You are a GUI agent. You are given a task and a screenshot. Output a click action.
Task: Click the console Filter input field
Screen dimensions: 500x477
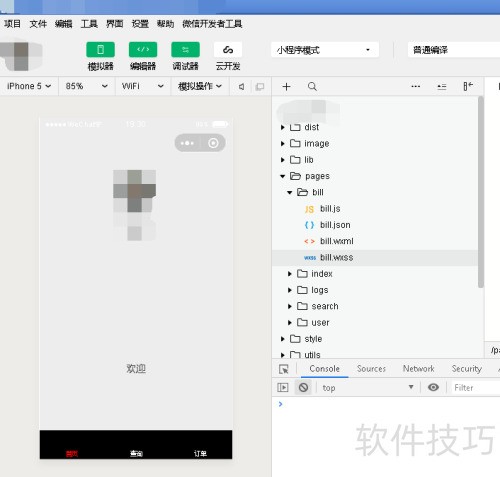[x=475, y=388]
